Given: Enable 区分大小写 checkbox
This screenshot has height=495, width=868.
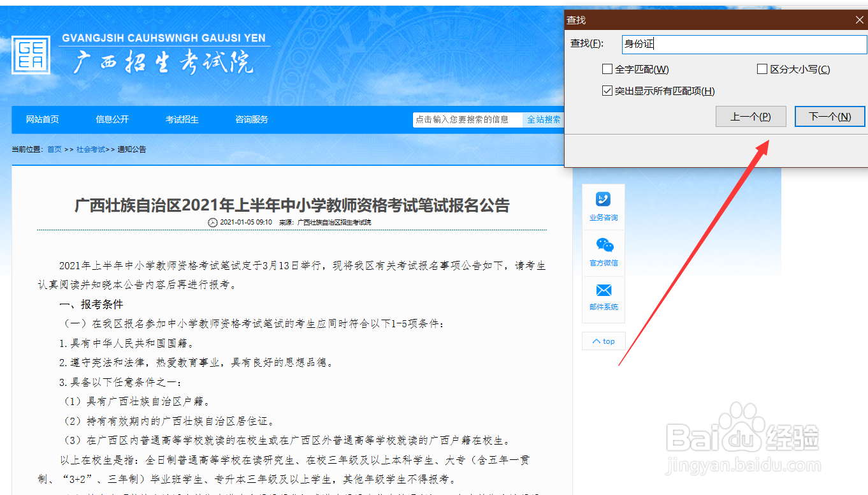Looking at the screenshot, I should 762,69.
